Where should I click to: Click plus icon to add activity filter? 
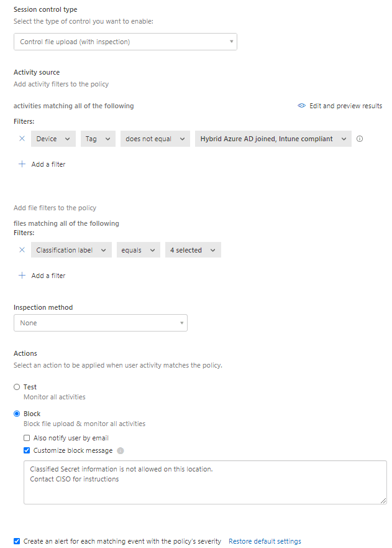point(22,164)
